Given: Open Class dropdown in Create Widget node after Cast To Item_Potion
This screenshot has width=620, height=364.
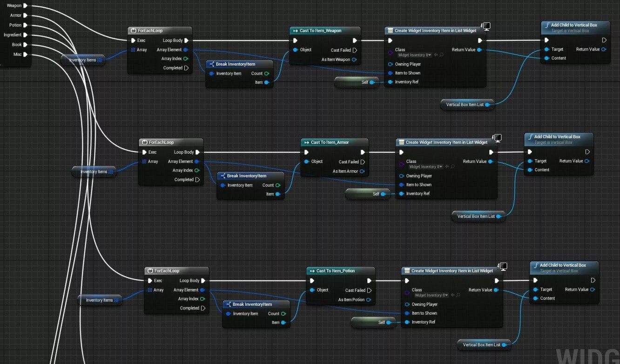Looking at the screenshot, I should 431,295.
